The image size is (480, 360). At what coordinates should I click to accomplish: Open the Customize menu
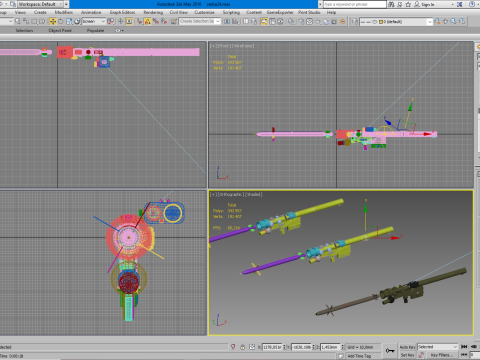point(204,12)
